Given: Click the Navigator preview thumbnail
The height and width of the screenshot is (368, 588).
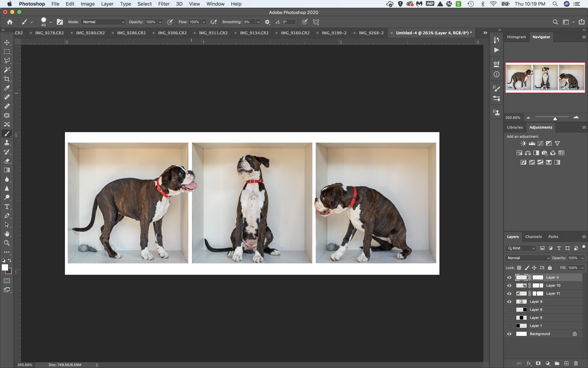Looking at the screenshot, I should tap(545, 78).
